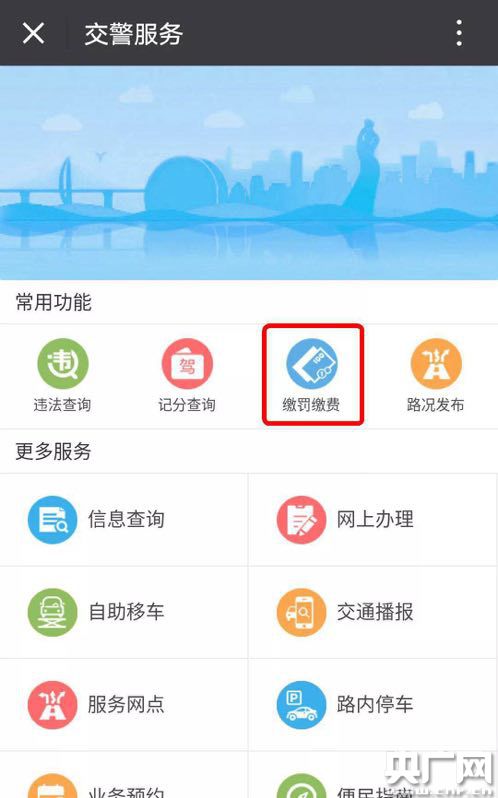Open the 服务网点 red road icon

point(52,705)
